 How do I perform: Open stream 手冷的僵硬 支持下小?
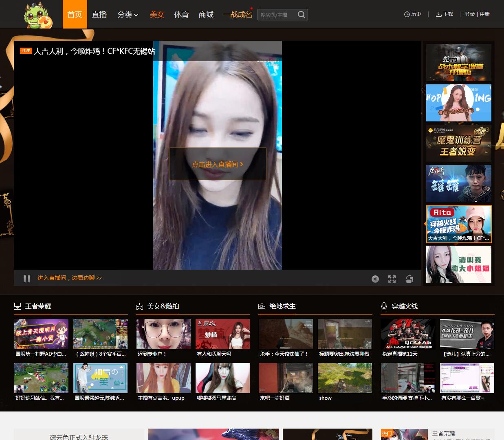point(408,383)
